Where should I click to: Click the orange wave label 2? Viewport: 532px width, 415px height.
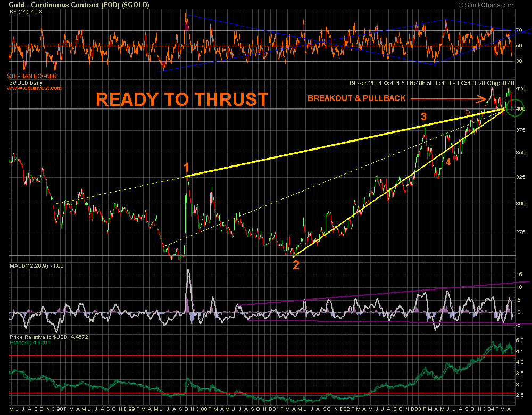(x=296, y=265)
